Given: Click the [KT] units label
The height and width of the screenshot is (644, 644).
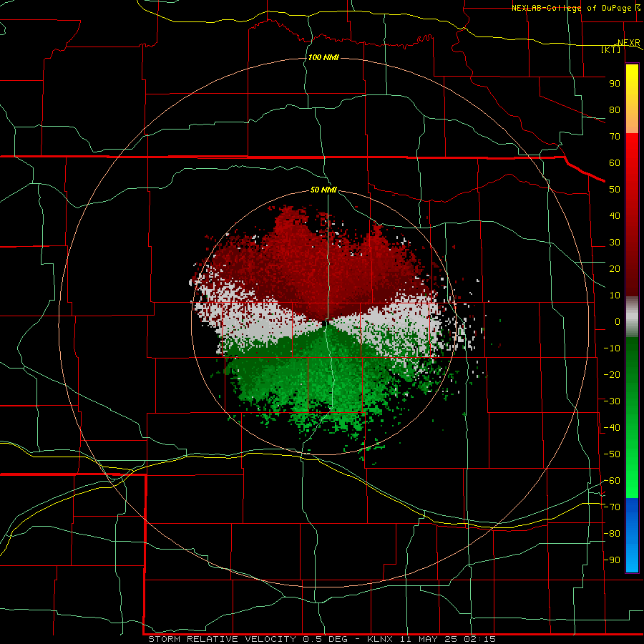Looking at the screenshot, I should coord(611,49).
